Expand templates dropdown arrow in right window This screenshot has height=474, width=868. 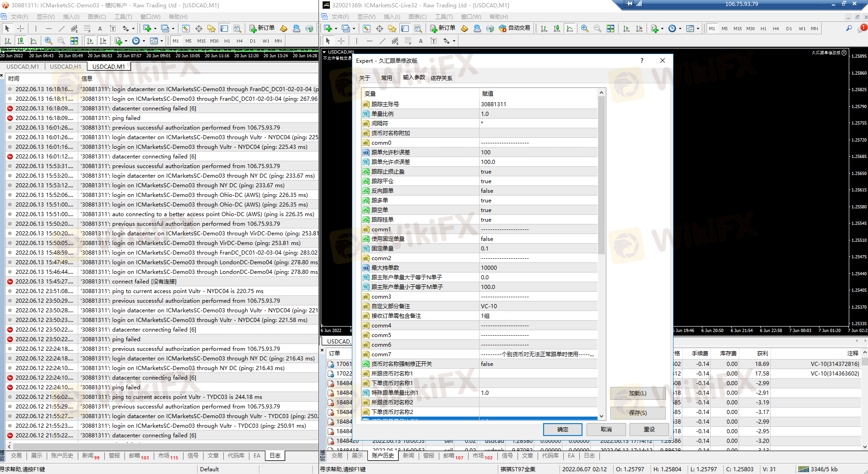(698, 28)
